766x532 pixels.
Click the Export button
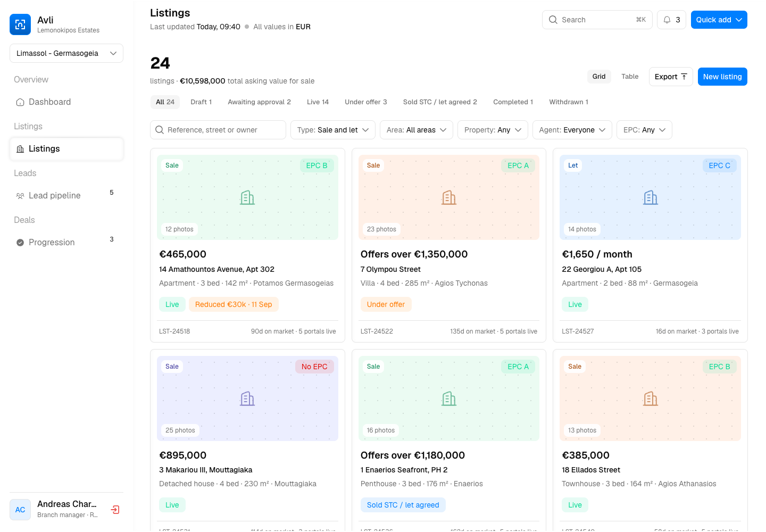point(671,77)
